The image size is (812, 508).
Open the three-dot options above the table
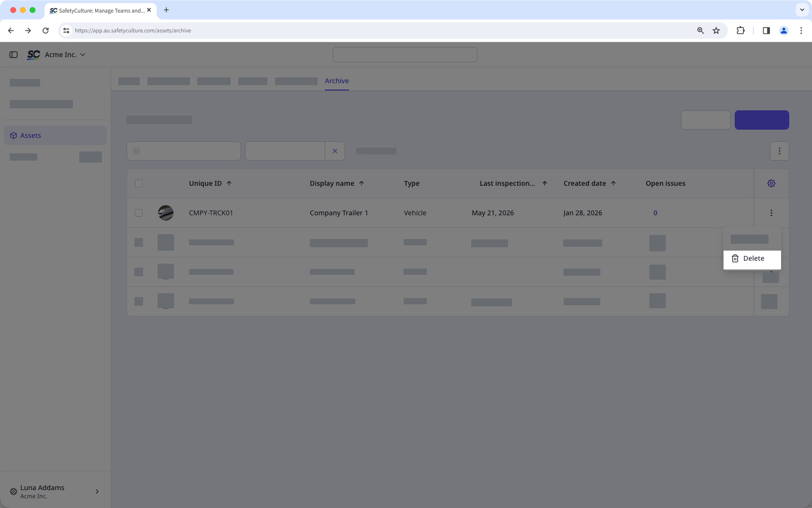point(779,151)
